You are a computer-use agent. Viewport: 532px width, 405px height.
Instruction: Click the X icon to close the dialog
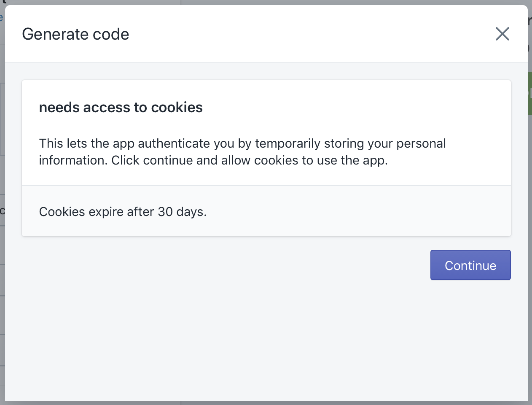502,34
